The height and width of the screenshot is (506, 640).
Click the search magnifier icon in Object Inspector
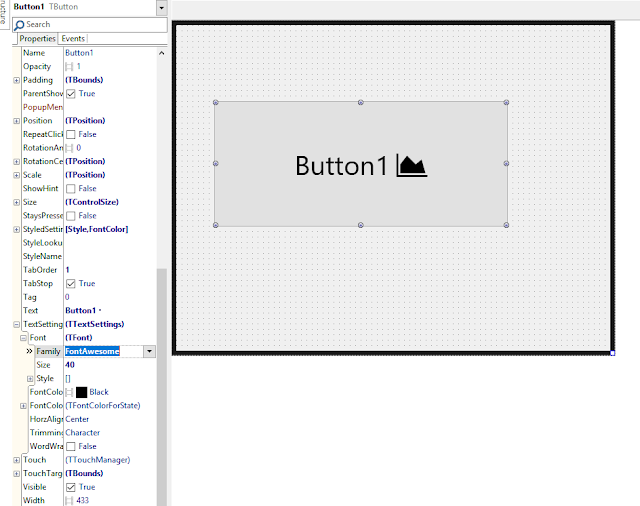tap(19, 25)
